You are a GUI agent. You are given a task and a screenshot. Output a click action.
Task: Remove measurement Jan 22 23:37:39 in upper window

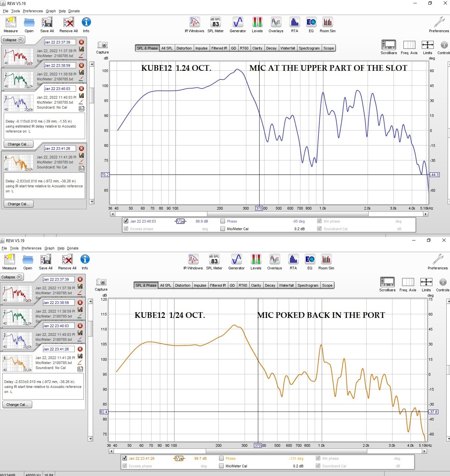click(81, 42)
